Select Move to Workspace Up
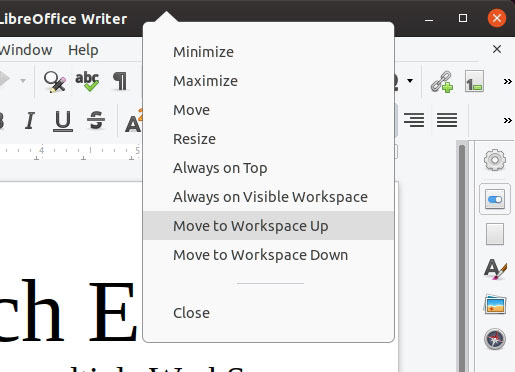515x372 pixels. [269, 226]
